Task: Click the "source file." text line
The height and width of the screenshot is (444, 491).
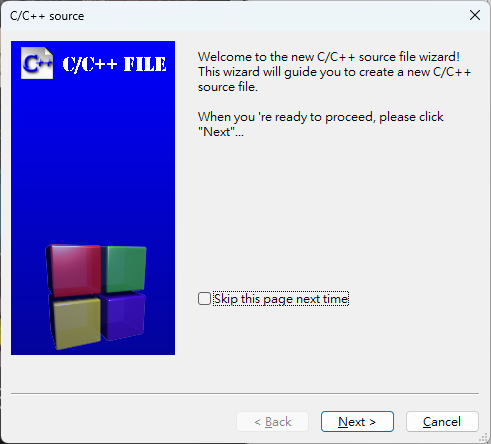Action: point(228,87)
